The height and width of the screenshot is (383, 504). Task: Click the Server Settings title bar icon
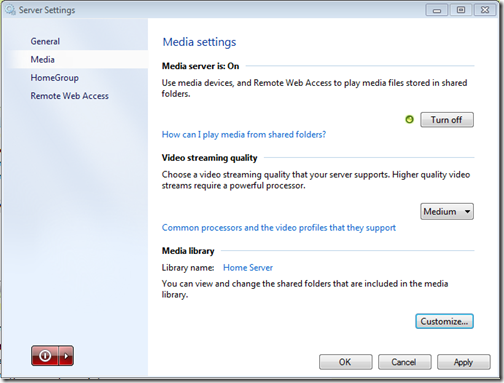pyautogui.click(x=10, y=10)
